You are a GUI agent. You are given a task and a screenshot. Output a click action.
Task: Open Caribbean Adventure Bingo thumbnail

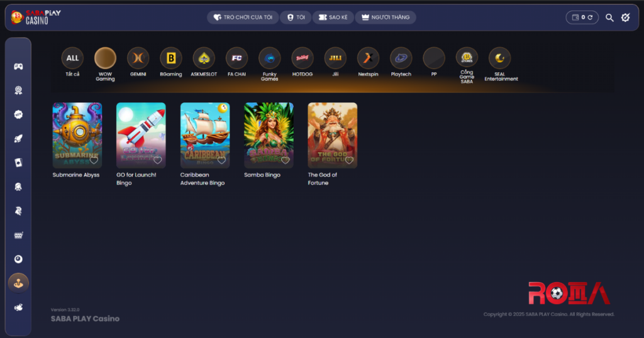pos(205,135)
